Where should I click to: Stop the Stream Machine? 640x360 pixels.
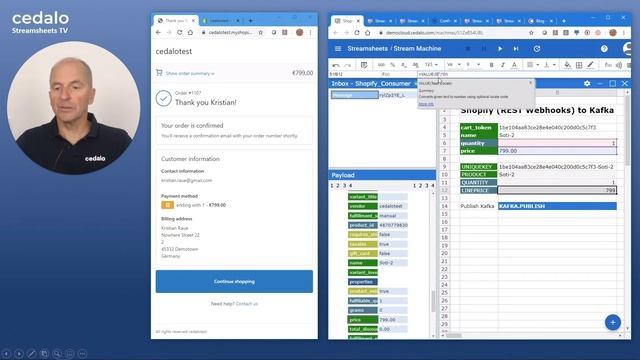[468, 49]
